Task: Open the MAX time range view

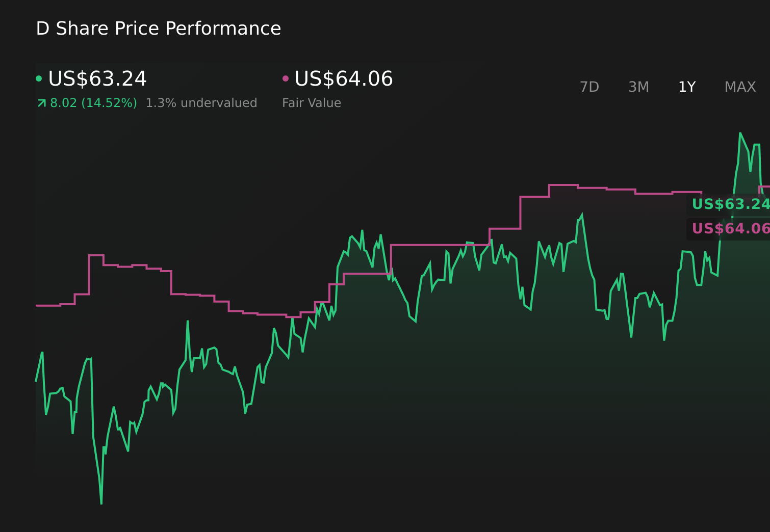Action: tap(740, 87)
